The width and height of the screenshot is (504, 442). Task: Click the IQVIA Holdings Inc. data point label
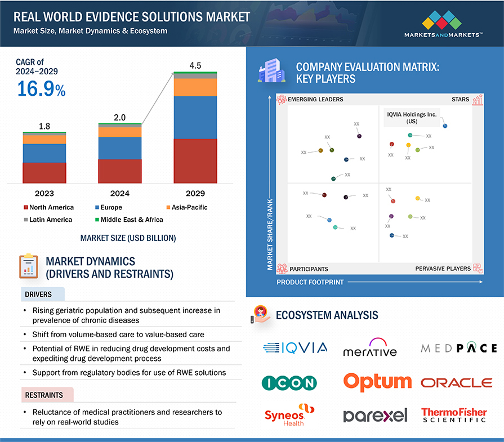(x=412, y=117)
